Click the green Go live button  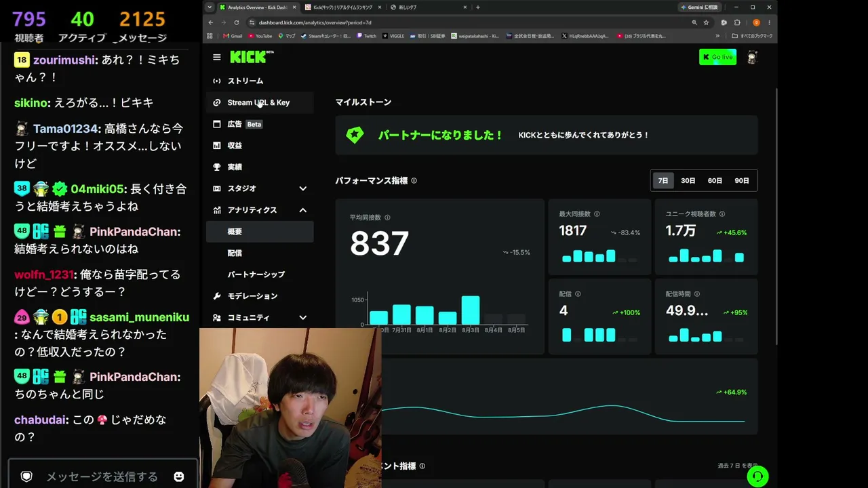coord(717,57)
